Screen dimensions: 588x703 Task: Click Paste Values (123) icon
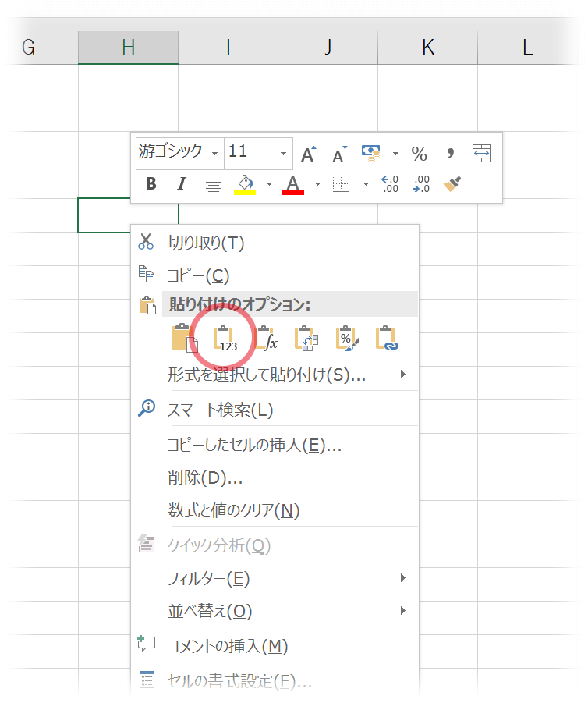pos(225,339)
